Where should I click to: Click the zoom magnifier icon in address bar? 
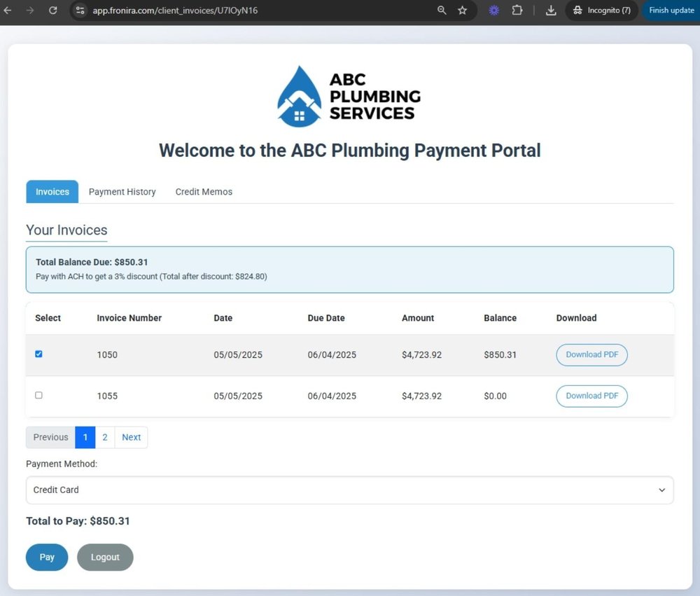pyautogui.click(x=442, y=11)
